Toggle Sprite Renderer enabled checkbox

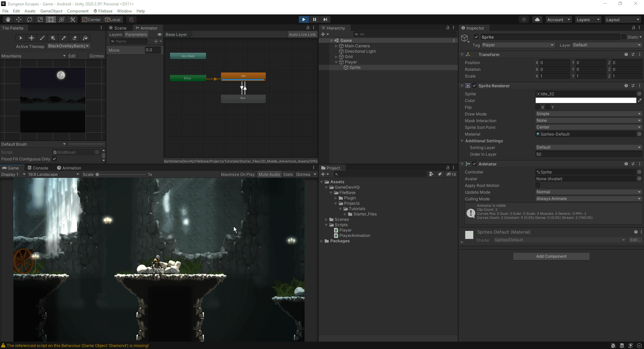474,86
